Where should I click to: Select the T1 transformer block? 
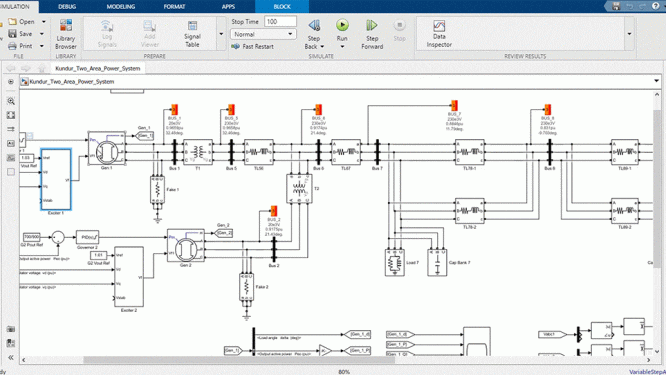point(198,152)
